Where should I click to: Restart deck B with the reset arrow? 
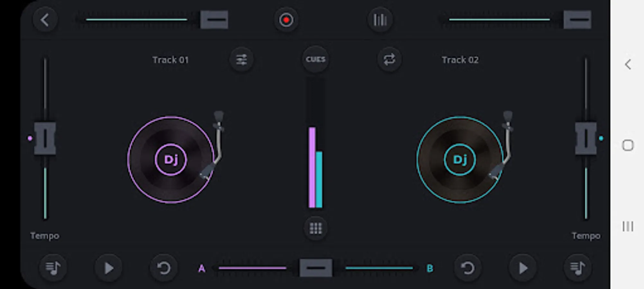(468, 268)
